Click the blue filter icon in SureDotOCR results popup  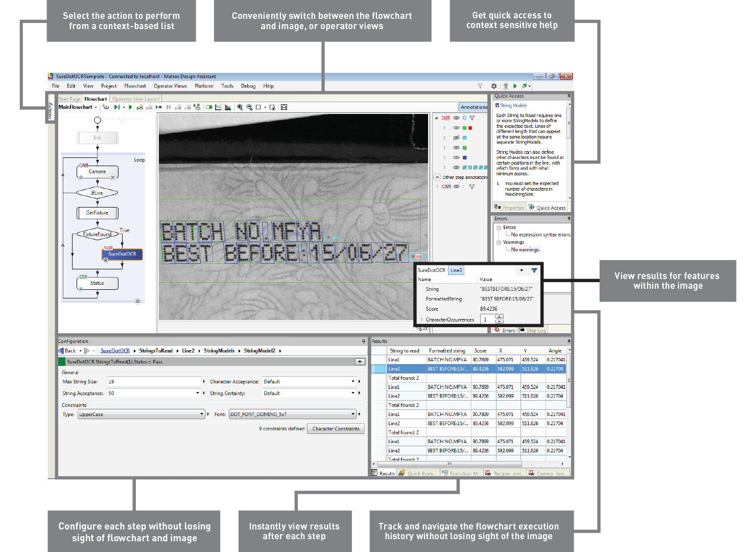pos(534,270)
